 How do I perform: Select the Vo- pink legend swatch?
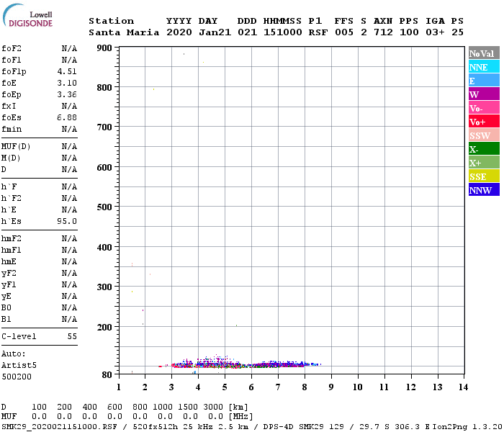[x=484, y=108]
